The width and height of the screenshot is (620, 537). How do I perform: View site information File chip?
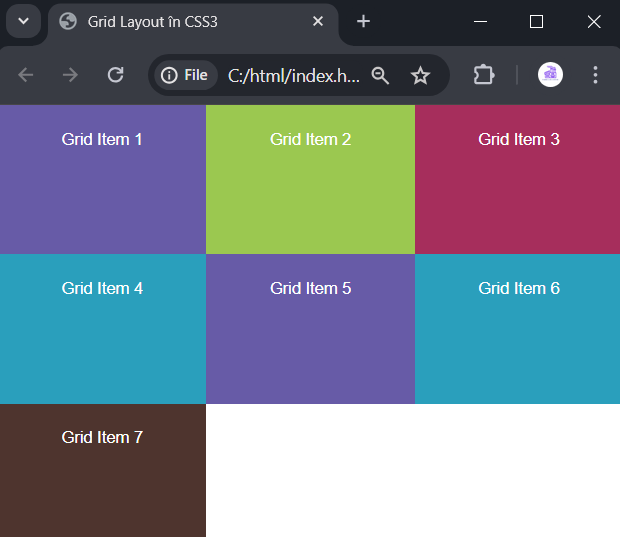click(x=185, y=75)
